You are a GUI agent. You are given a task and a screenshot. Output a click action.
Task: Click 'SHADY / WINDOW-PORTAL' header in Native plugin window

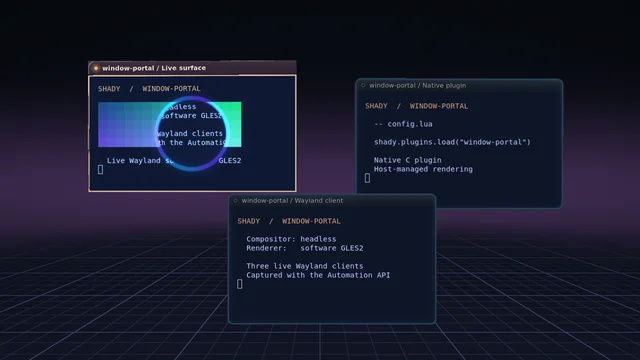tap(416, 106)
